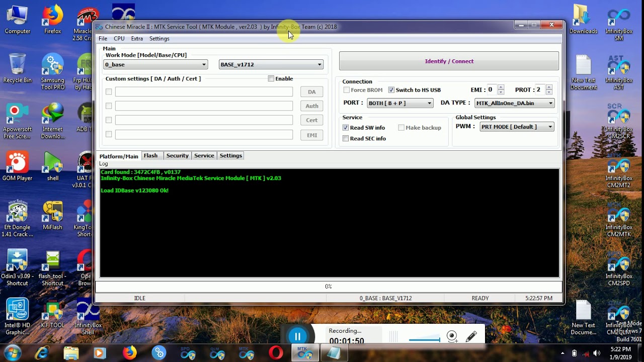Open InfinityBox Shell desktop icon
644x362 pixels.
[88, 317]
